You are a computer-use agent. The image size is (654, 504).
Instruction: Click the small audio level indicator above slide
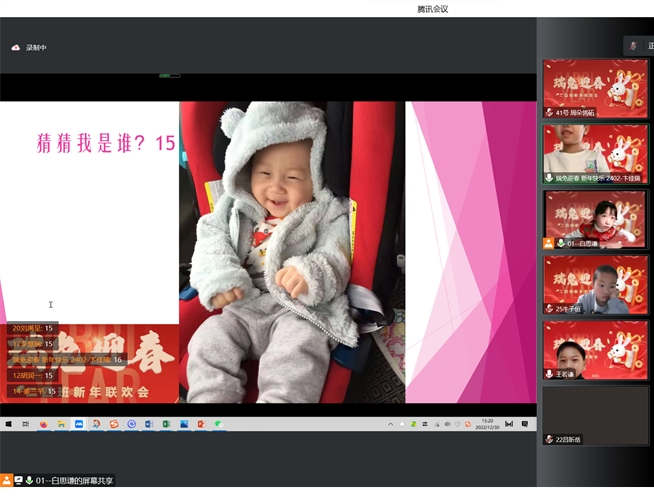(x=170, y=76)
